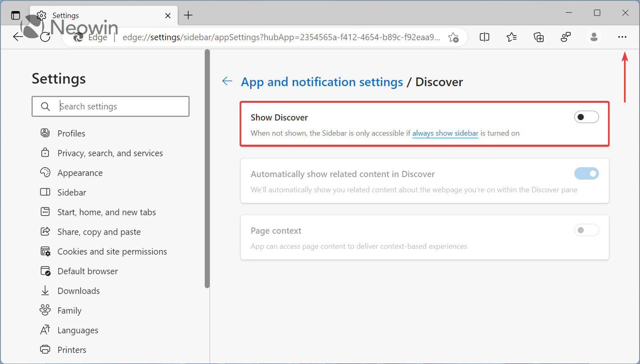Open the profile avatar icon
Screen dimensions: 640x364
[x=594, y=37]
